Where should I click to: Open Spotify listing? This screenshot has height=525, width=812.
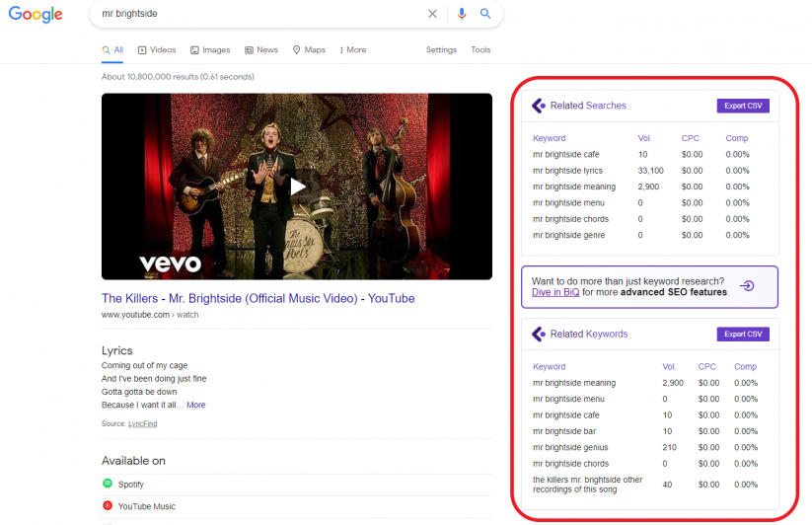click(131, 485)
